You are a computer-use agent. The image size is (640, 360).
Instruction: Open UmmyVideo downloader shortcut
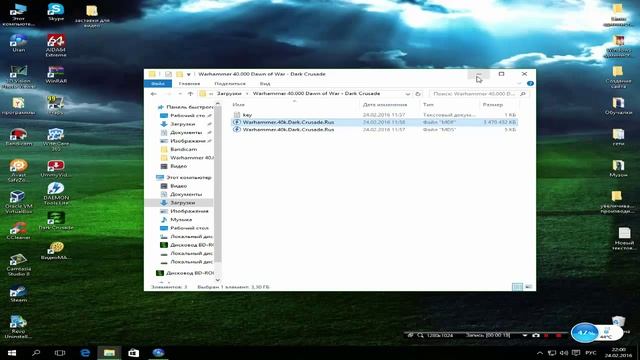[x=56, y=169]
